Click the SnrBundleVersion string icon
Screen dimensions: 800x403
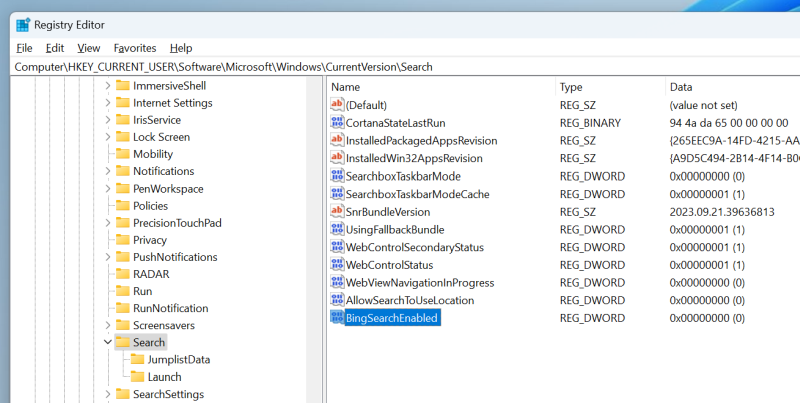point(337,212)
